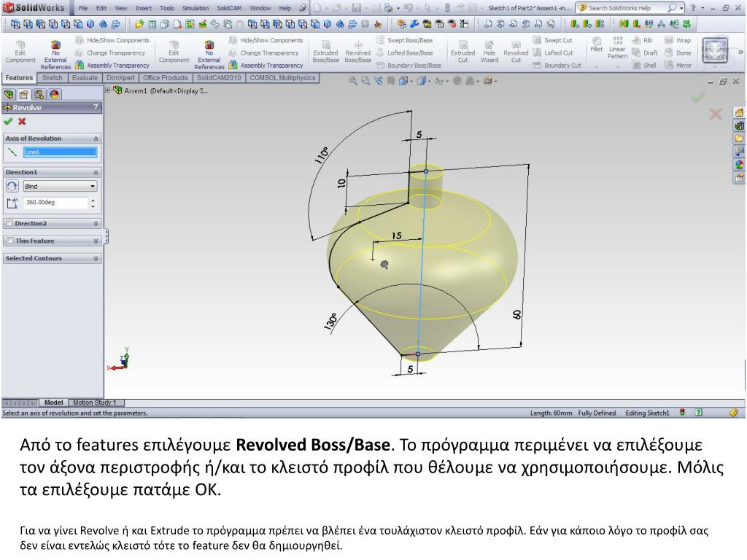Increase the angle with the up arrow
The height and width of the screenshot is (560, 747).
(x=93, y=200)
